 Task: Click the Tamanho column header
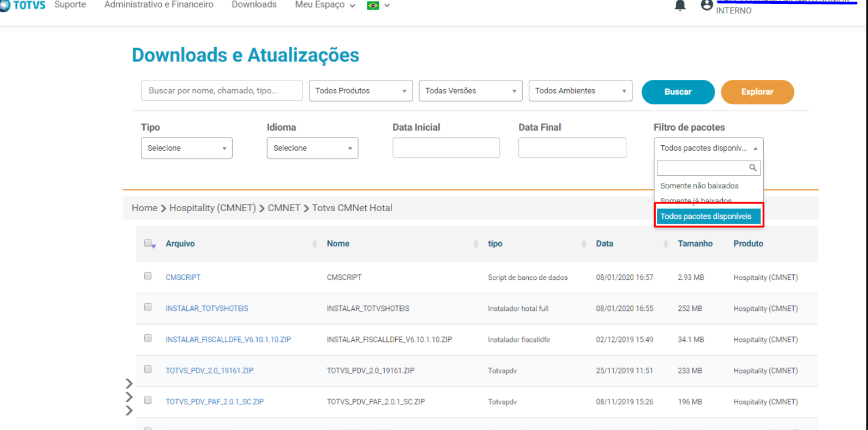click(x=695, y=243)
